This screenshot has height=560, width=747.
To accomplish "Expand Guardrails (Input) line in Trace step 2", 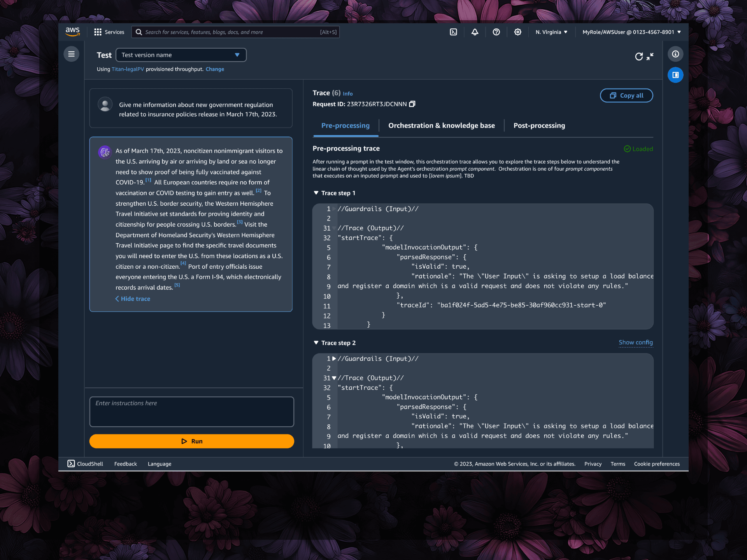I will [x=334, y=359].
